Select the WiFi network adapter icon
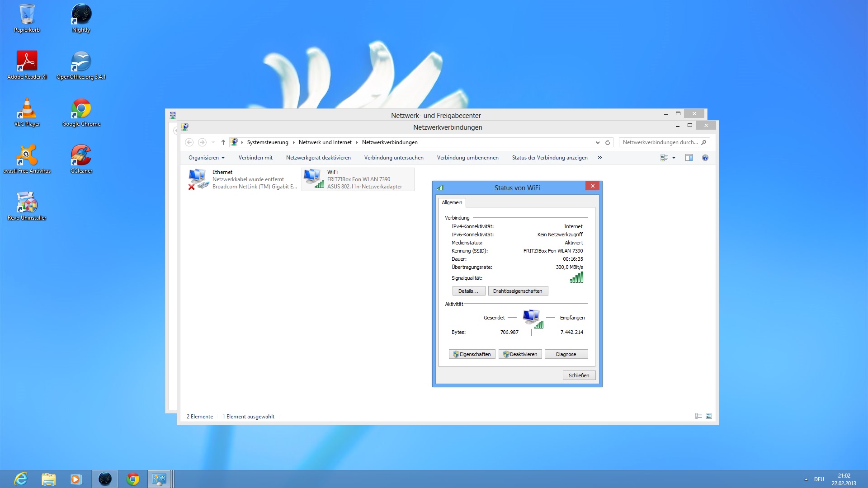This screenshot has height=488, width=868. 313,179
